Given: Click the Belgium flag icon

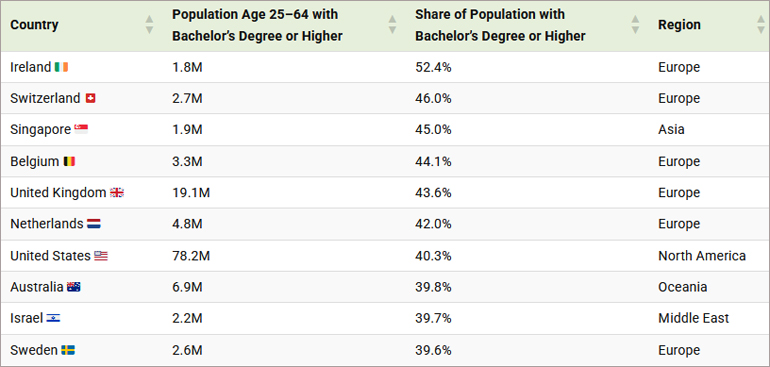Looking at the screenshot, I should tap(69, 161).
